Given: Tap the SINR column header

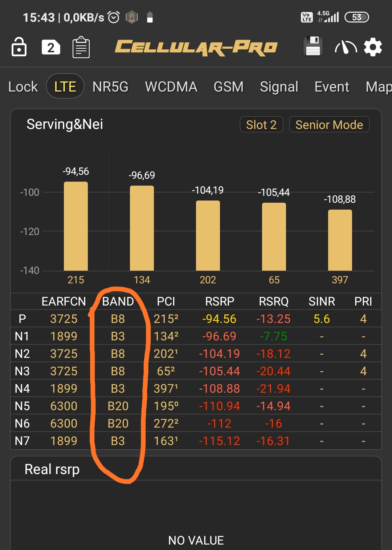Looking at the screenshot, I should tap(322, 302).
